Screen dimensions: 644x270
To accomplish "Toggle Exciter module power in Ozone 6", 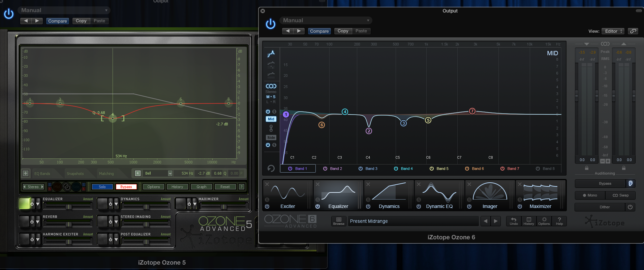I will (267, 206).
